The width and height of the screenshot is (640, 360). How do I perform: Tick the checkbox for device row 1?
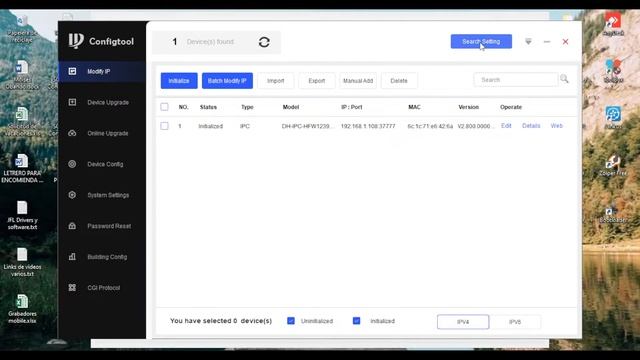[x=164, y=126]
